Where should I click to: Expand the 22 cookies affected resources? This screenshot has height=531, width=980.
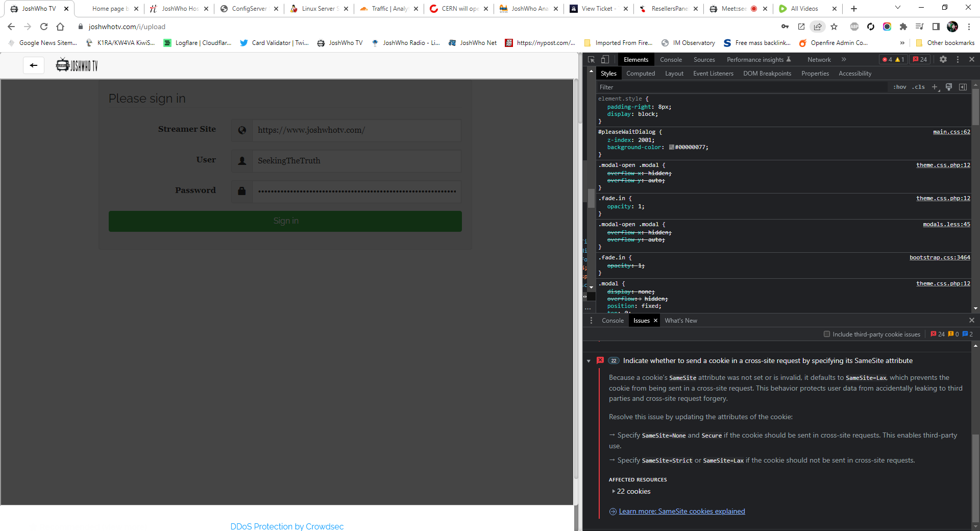click(632, 491)
